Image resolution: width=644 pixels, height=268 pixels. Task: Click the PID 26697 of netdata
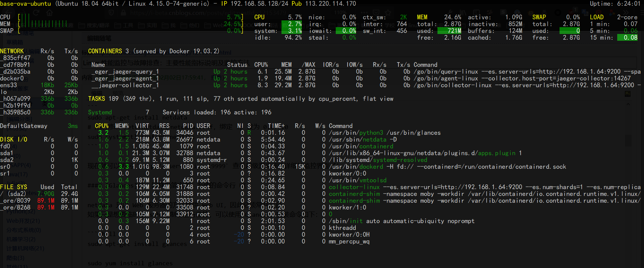pyautogui.click(x=184, y=140)
